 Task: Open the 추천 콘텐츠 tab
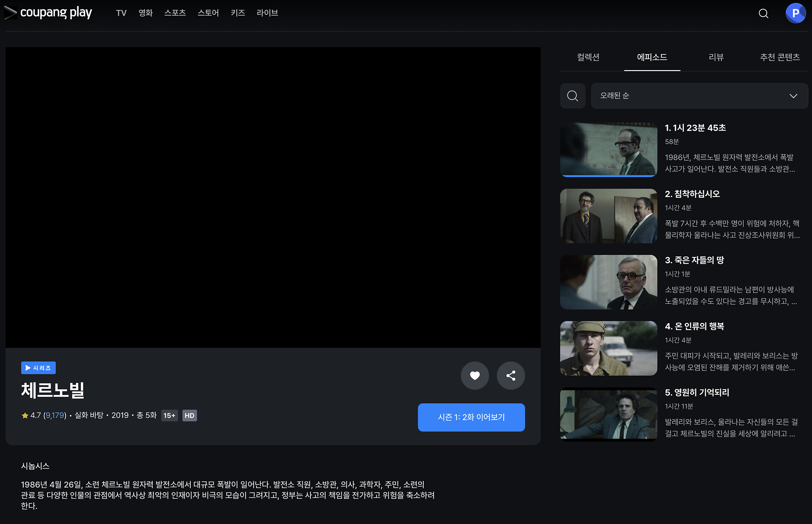(x=779, y=57)
